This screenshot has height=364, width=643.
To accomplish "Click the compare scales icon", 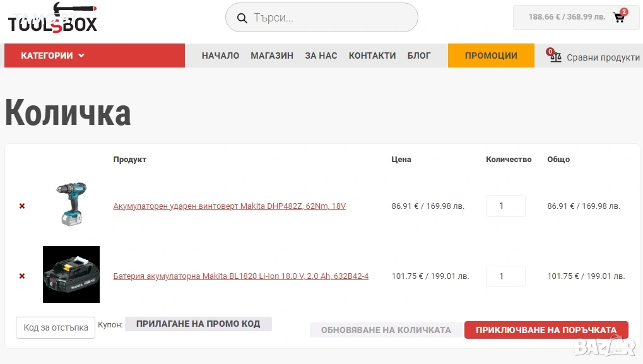I will coord(555,57).
